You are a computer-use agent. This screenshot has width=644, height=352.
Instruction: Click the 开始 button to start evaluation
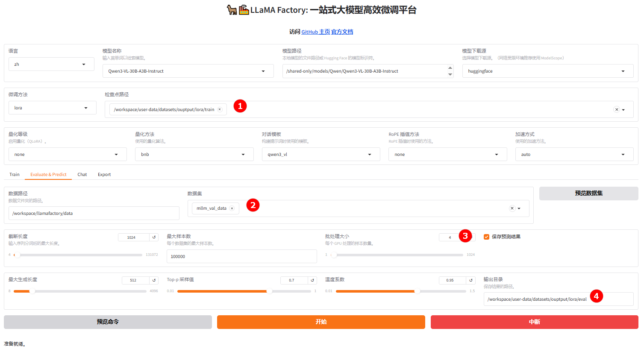click(x=321, y=322)
